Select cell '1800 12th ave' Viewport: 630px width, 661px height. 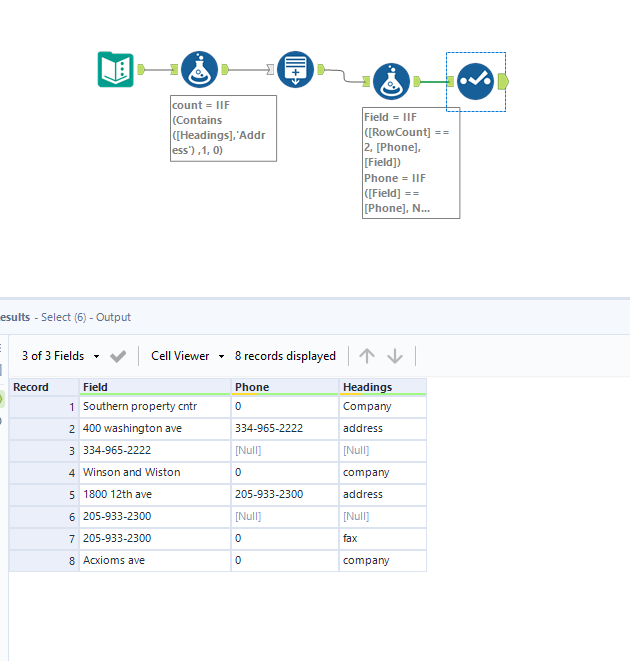155,494
